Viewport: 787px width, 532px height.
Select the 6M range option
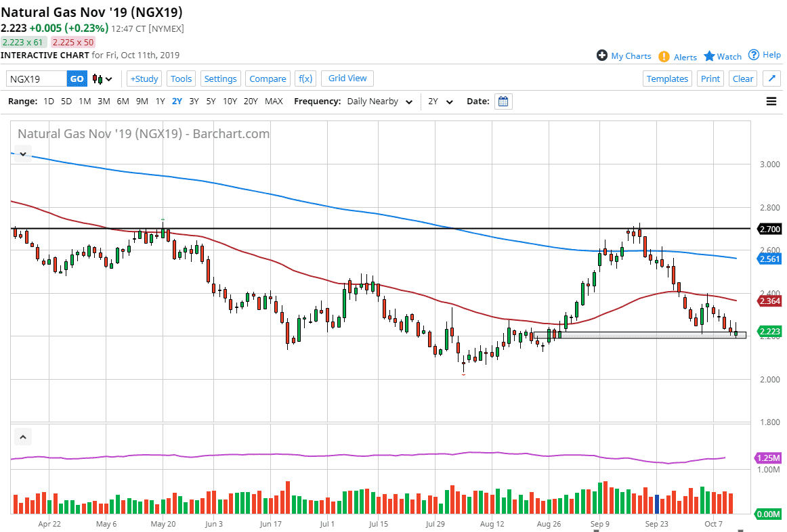tap(123, 102)
